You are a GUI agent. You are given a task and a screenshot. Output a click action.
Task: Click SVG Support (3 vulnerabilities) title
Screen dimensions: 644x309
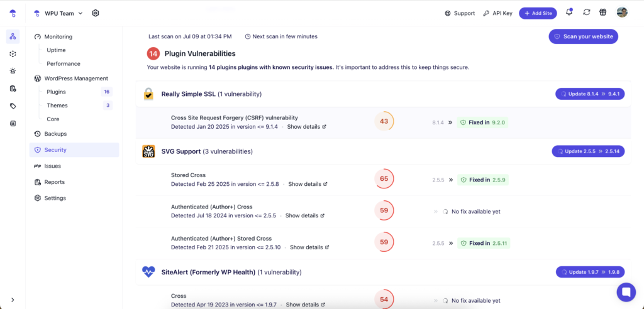(207, 151)
